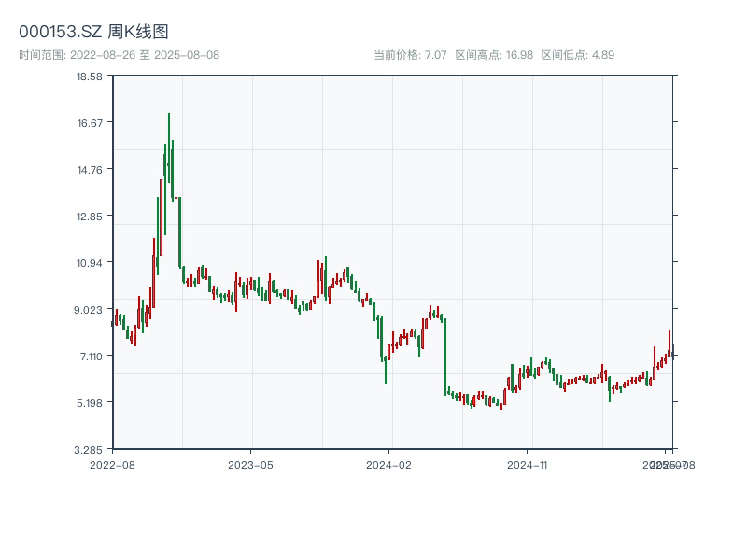
Task: Click the 区间低点 4.89 label
Action: click(577, 55)
